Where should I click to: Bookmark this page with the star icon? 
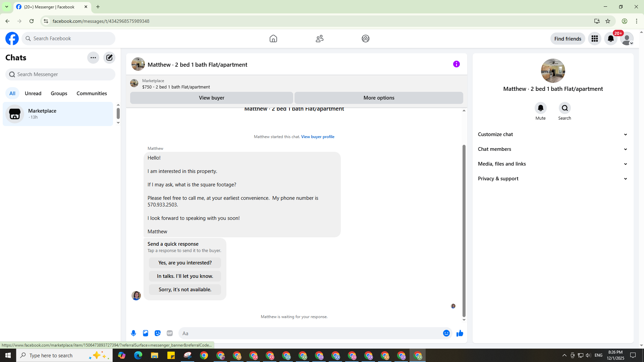(x=608, y=21)
